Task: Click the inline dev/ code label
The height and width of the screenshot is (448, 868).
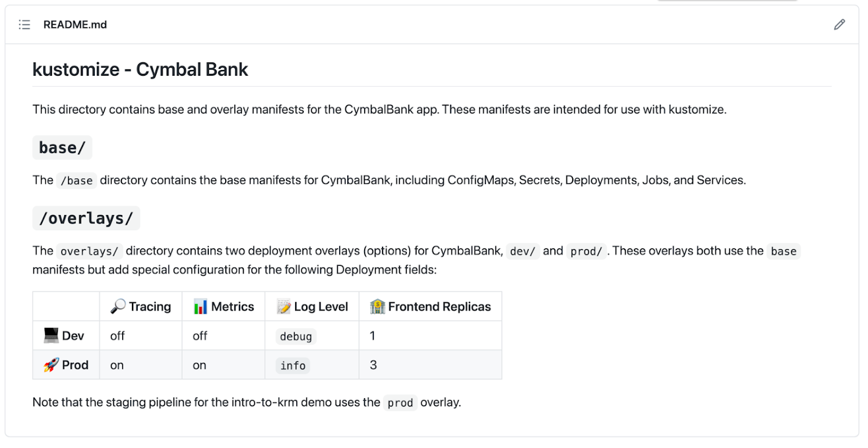Action: click(x=523, y=251)
